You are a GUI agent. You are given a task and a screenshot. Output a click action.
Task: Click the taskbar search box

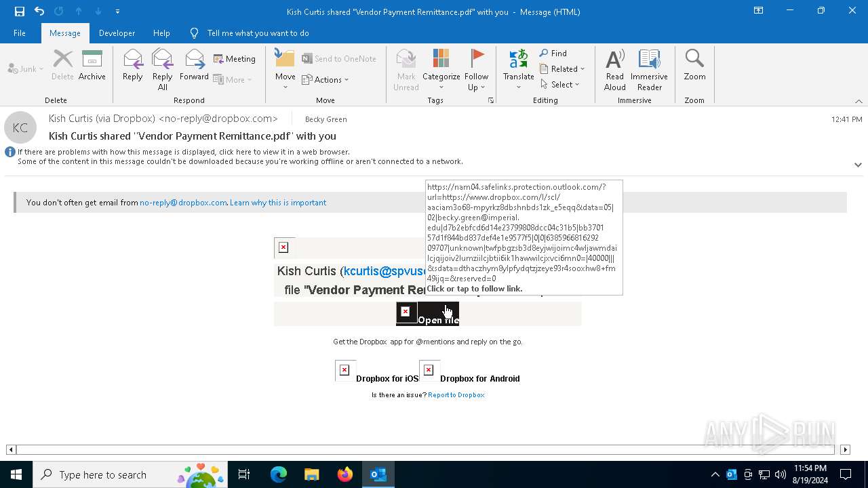[x=129, y=474]
